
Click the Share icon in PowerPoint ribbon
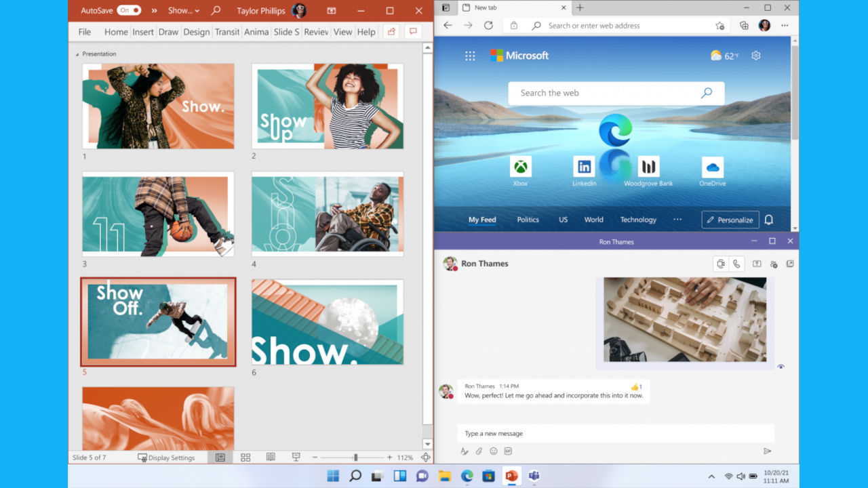391,32
